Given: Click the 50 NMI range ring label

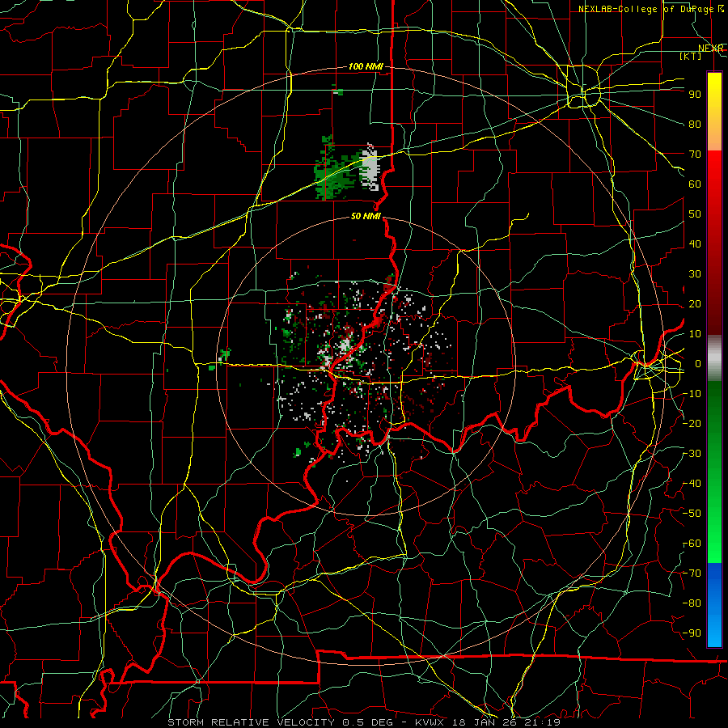Looking at the screenshot, I should point(366,216).
